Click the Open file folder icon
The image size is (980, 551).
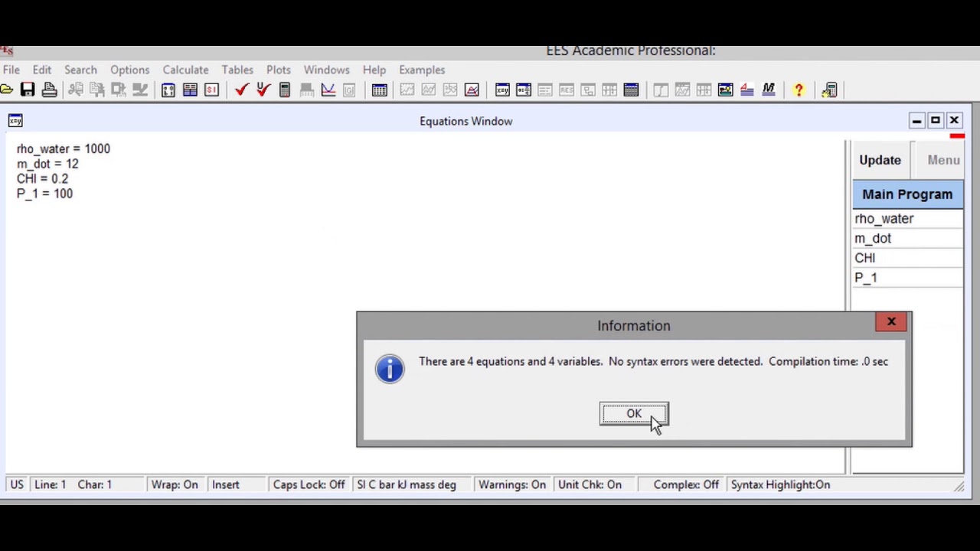point(6,90)
